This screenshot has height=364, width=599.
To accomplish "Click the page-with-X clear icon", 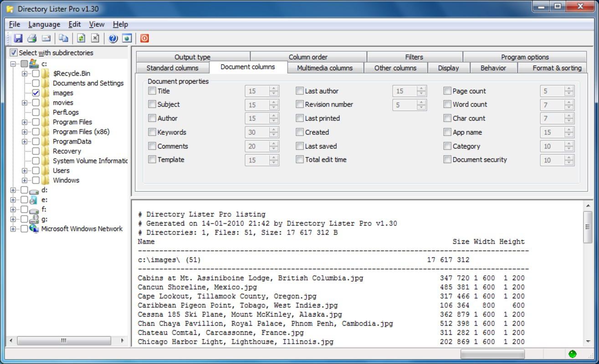I will (95, 38).
